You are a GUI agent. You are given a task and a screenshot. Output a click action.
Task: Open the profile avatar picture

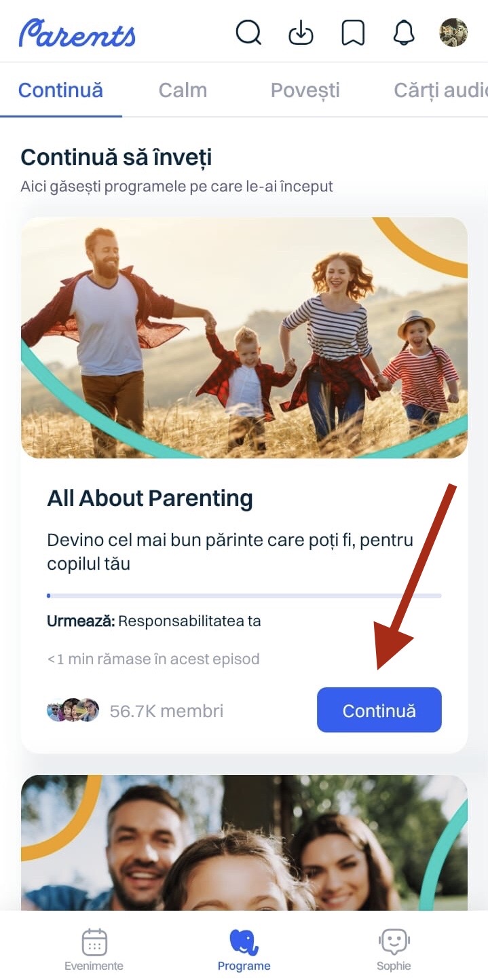pyautogui.click(x=453, y=32)
